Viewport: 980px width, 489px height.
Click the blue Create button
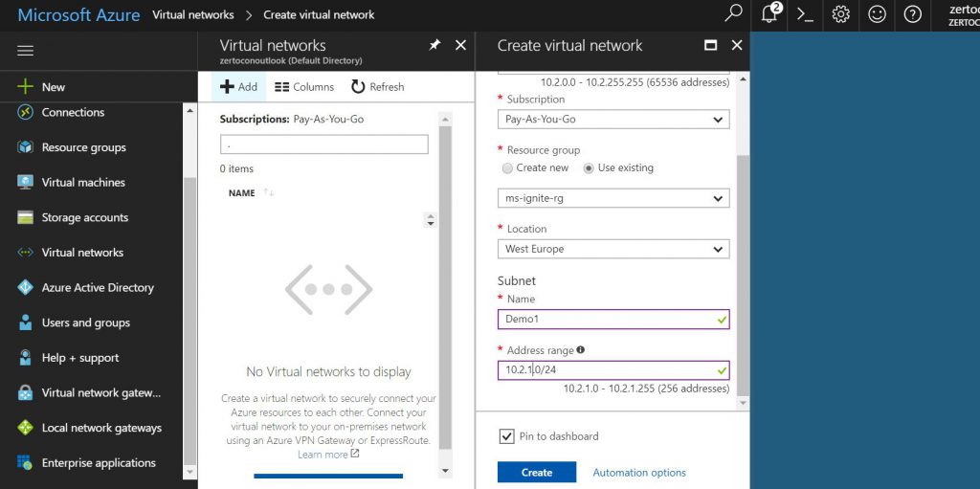tap(536, 472)
